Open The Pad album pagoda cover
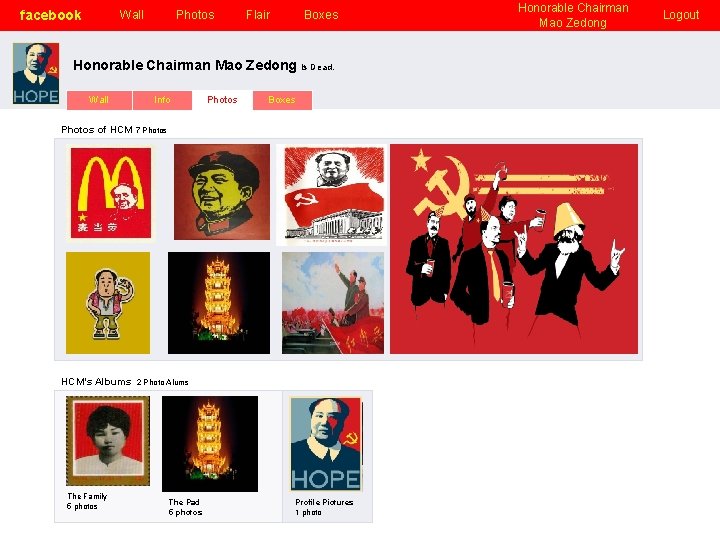720x540 pixels. pyautogui.click(x=210, y=444)
